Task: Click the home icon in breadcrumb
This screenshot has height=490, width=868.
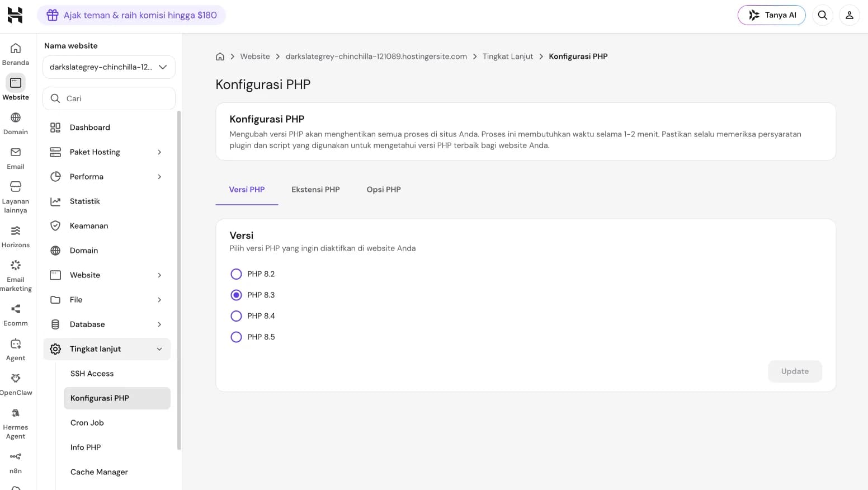Action: coord(220,56)
